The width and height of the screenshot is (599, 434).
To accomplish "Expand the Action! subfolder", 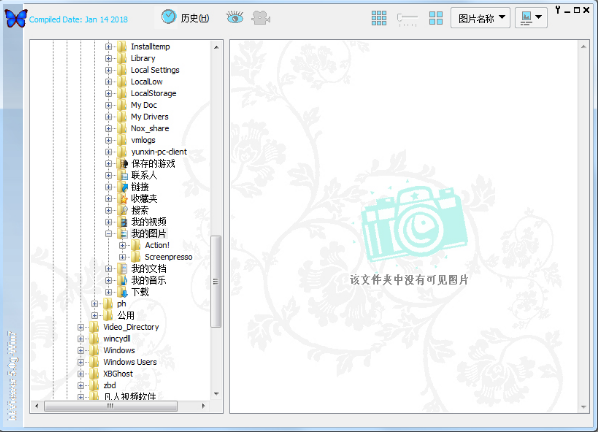I will [x=122, y=245].
